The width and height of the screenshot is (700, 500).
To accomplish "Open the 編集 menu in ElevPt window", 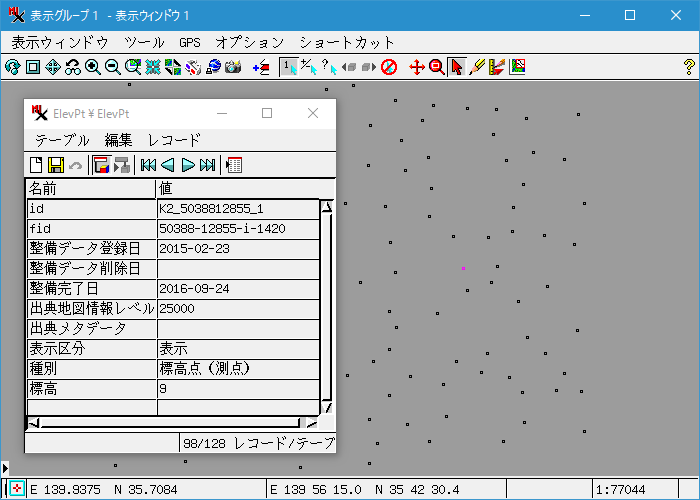I will point(119,140).
